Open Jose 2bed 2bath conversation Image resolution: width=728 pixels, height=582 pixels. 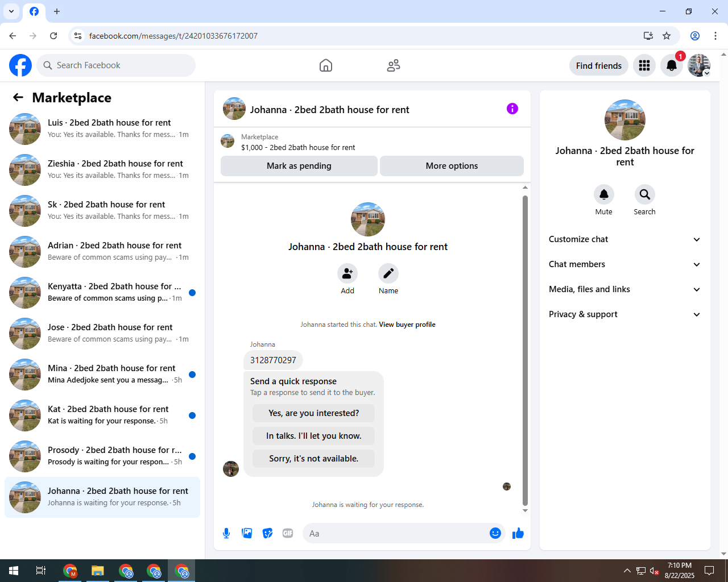pos(102,334)
